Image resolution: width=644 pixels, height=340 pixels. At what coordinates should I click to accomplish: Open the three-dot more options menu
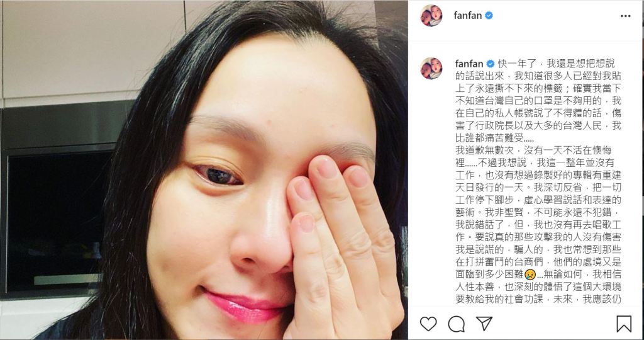click(x=625, y=16)
